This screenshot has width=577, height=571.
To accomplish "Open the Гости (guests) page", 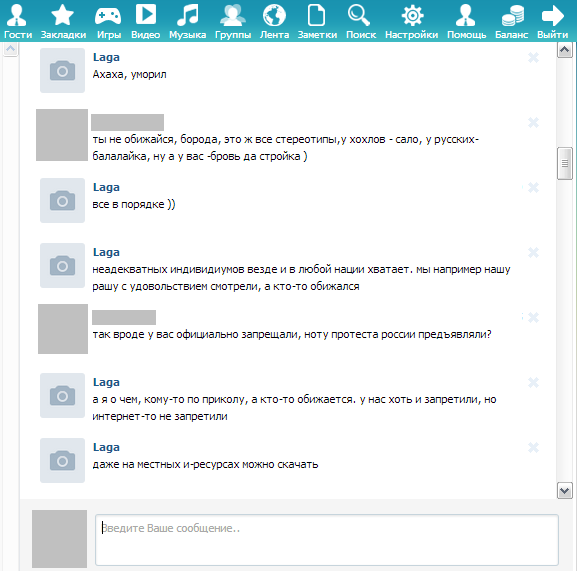I will click(x=17, y=21).
